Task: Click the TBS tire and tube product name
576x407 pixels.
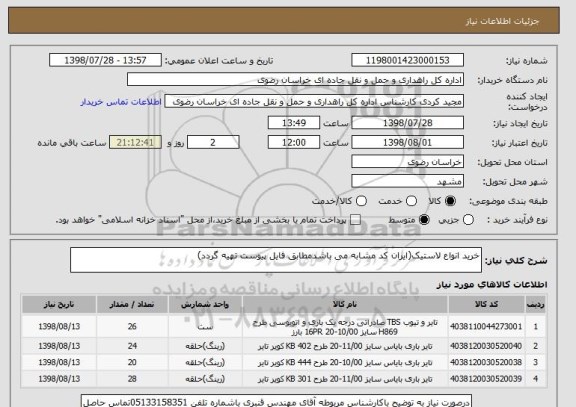Action: [345, 327]
